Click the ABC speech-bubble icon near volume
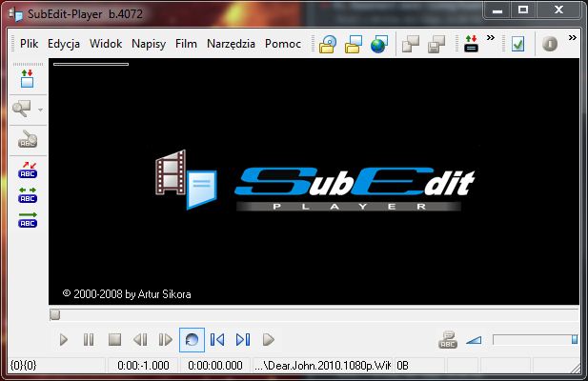Screen dimensions: 588x381 (448, 340)
